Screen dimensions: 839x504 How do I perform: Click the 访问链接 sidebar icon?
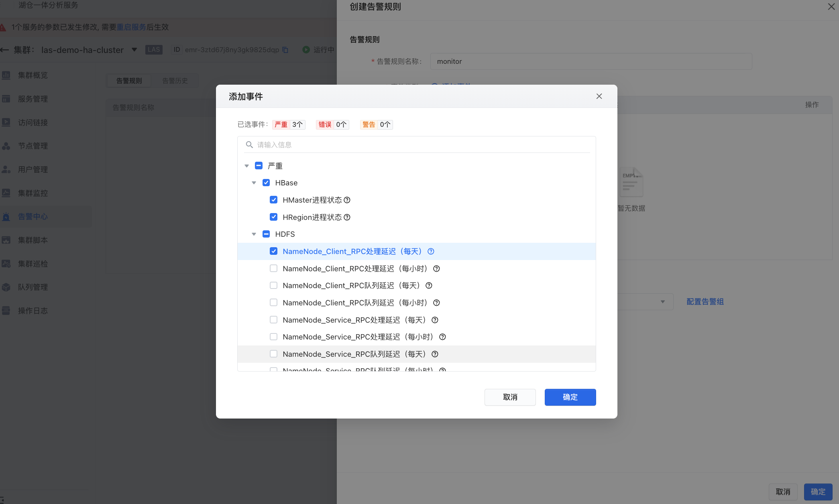click(x=6, y=122)
